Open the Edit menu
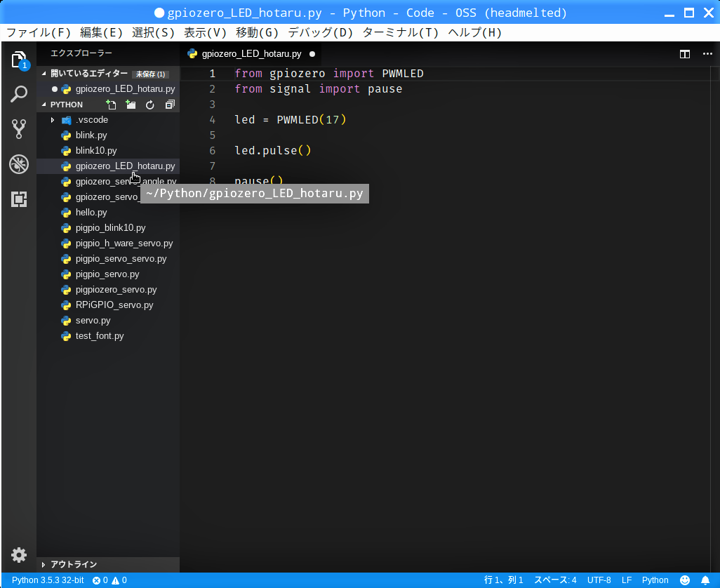This screenshot has height=588, width=720. point(102,32)
